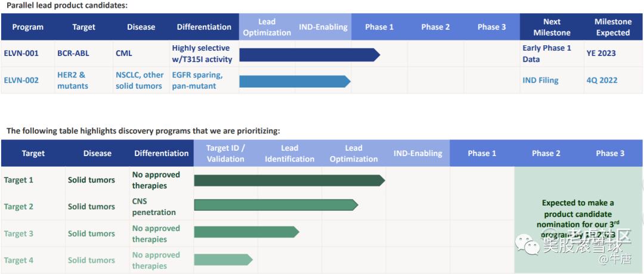Select the Next Milestone column header
This screenshot has height=274, width=644.
point(552,27)
